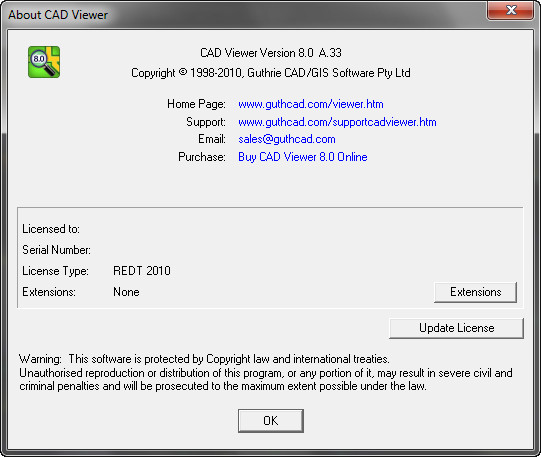The image size is (541, 457).
Task: Confirm the dialog with the OK button
Action: 270,421
